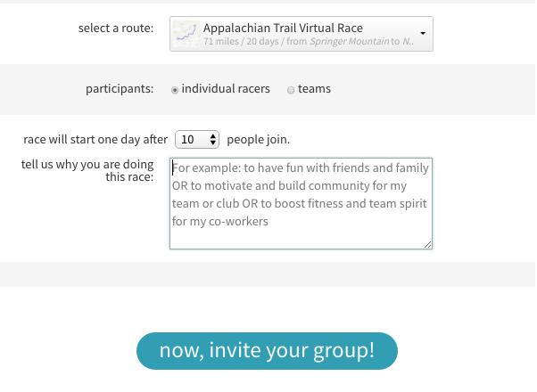Screen dimensions: 537x392
Task: Click the 'Springer Mountain' text in route details
Action: pyautogui.click(x=350, y=41)
